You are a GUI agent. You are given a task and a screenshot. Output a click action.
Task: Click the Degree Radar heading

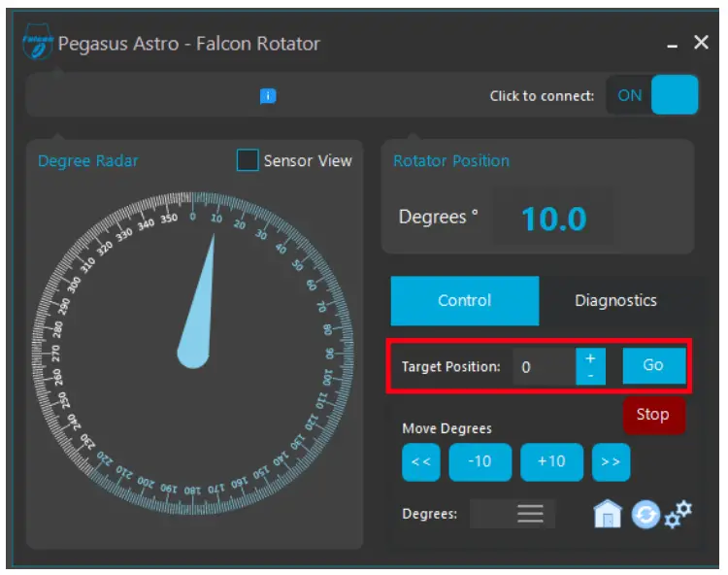tap(87, 160)
